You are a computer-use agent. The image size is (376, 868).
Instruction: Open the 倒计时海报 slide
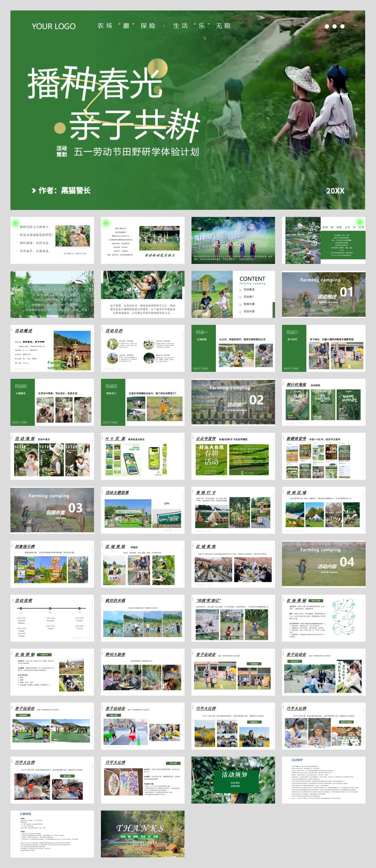(324, 402)
